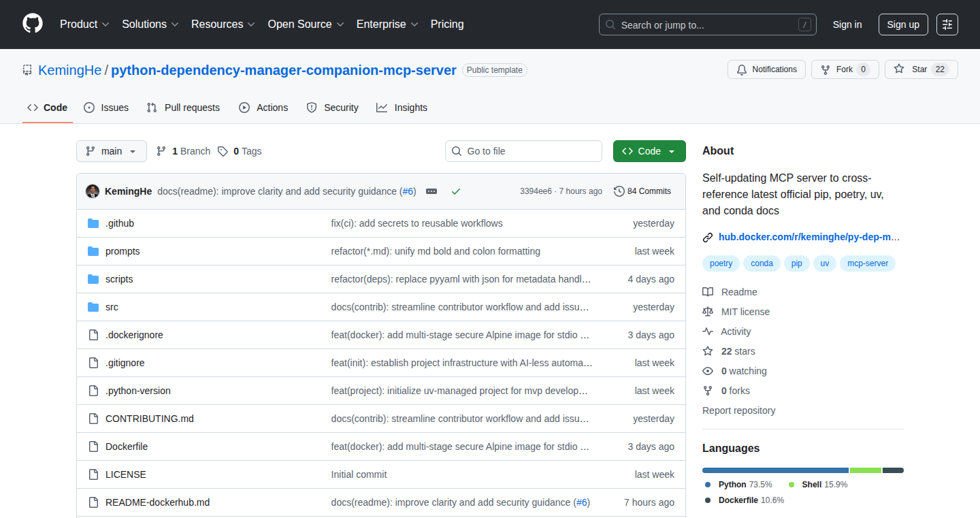View the 0 forks list
The image size is (980, 518).
726,391
